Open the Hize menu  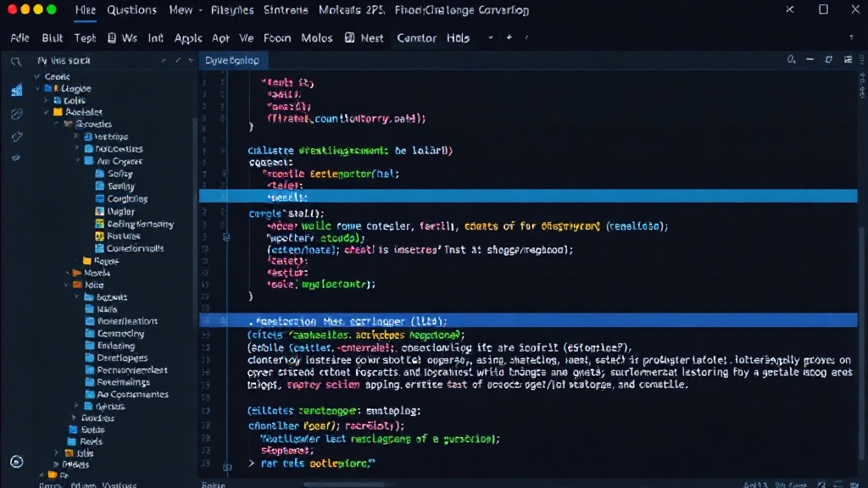pos(86,10)
